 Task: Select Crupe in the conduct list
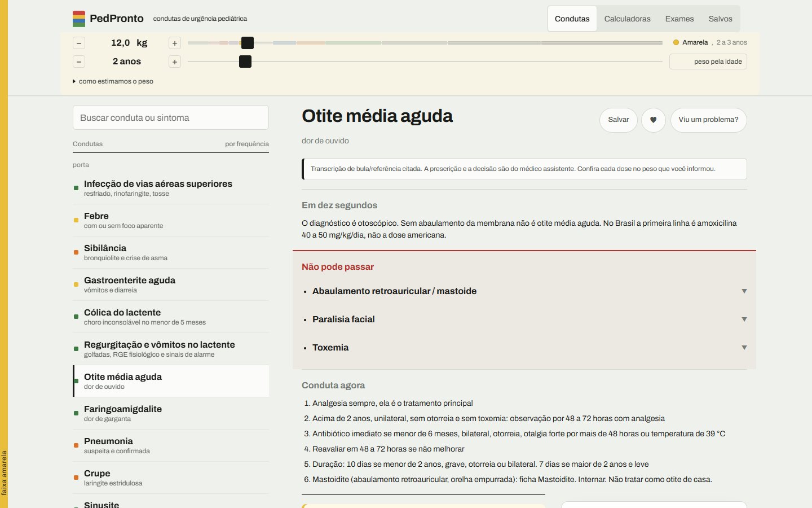[171, 478]
